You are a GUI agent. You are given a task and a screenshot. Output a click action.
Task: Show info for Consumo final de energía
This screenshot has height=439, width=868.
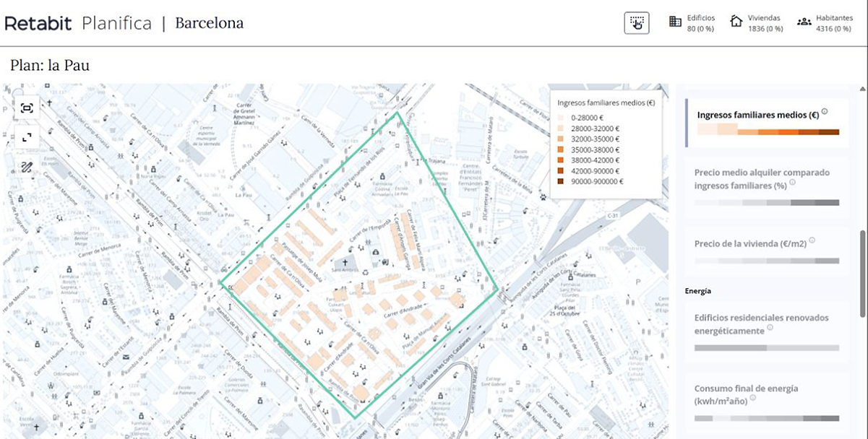[x=753, y=398]
